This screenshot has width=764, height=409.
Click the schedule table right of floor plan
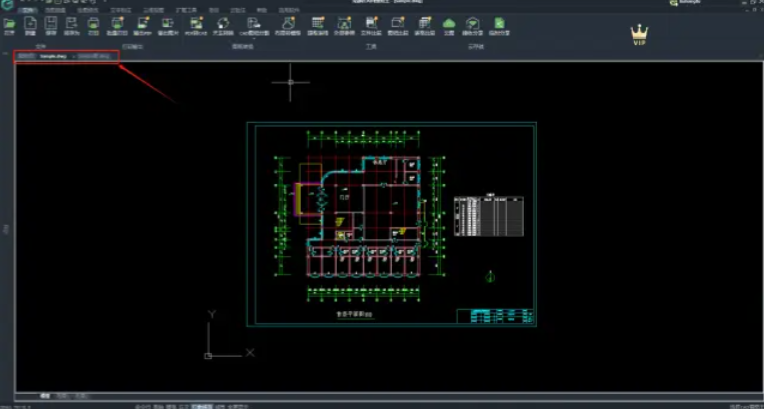pyautogui.click(x=490, y=214)
